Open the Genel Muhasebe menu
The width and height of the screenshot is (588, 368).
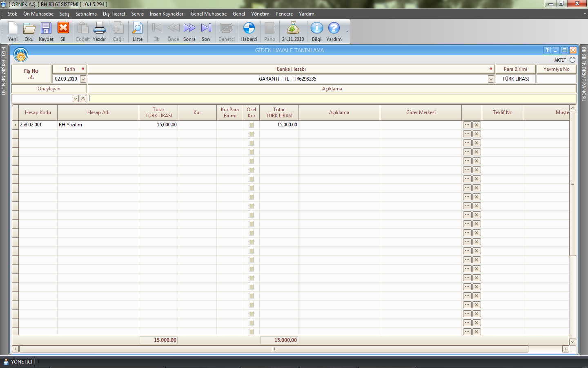pyautogui.click(x=208, y=14)
